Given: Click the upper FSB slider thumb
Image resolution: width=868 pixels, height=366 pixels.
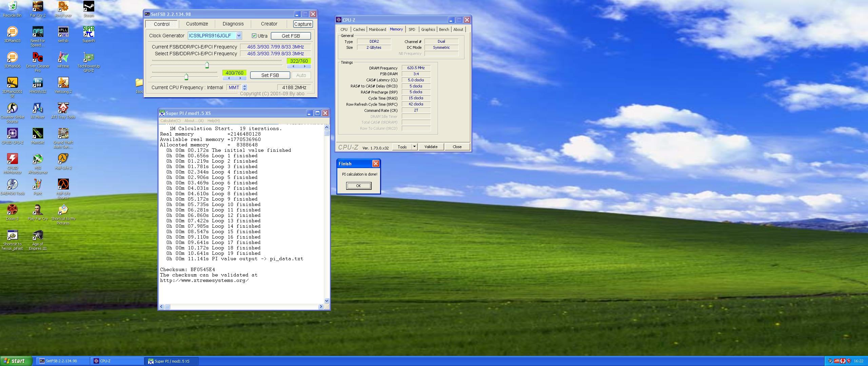Looking at the screenshot, I should pos(207,65).
